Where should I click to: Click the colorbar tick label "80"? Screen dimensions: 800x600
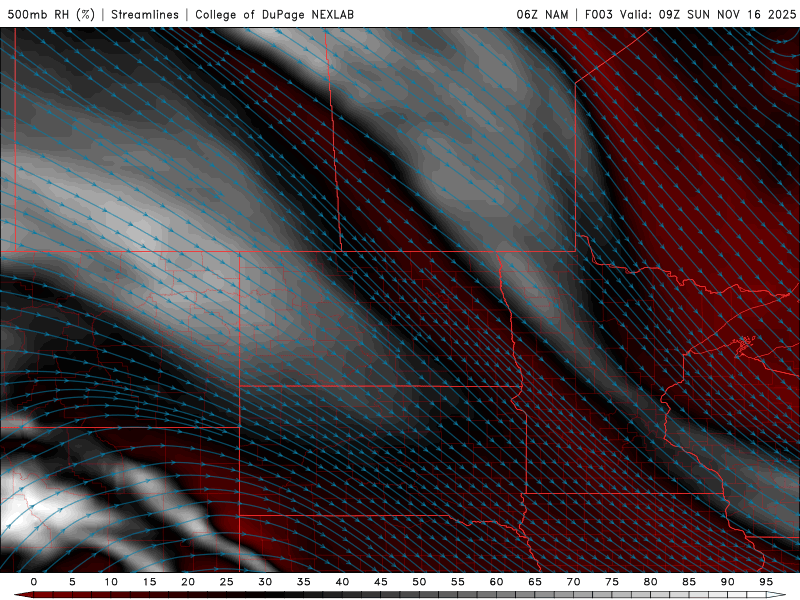tap(651, 582)
